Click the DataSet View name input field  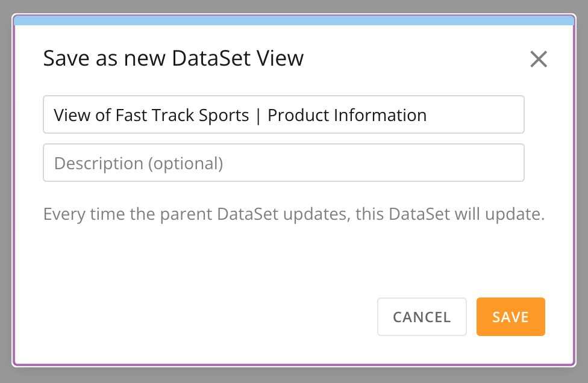(283, 114)
